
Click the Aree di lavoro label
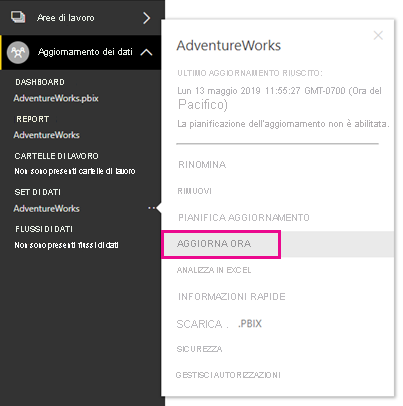click(66, 18)
